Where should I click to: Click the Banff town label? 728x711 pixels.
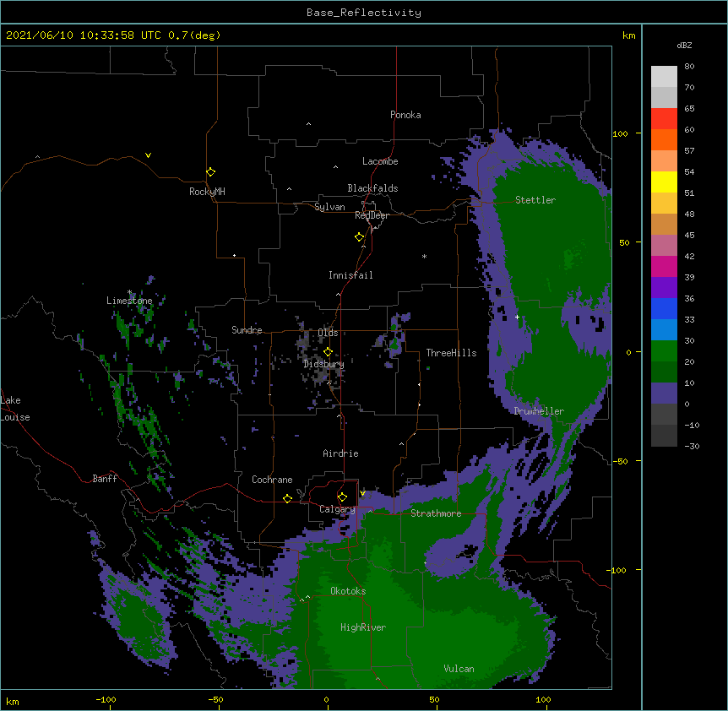pos(105,479)
